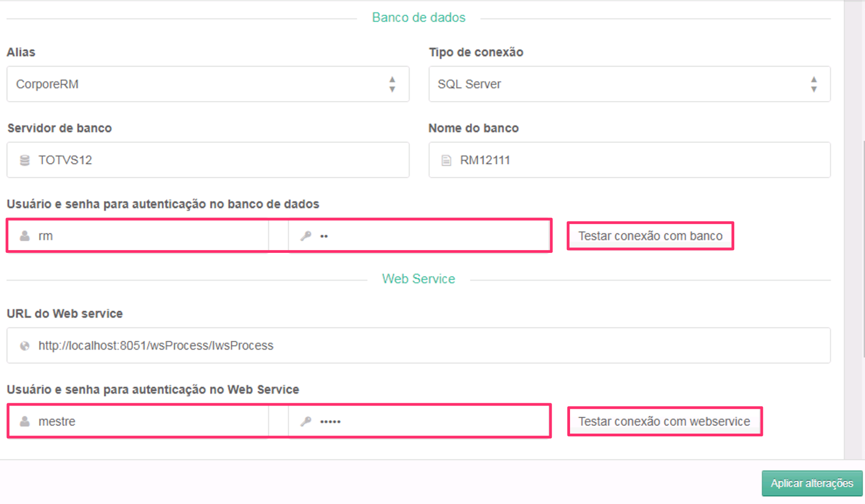Click the Web Service authentication label text
The width and height of the screenshot is (865, 504).
[153, 389]
